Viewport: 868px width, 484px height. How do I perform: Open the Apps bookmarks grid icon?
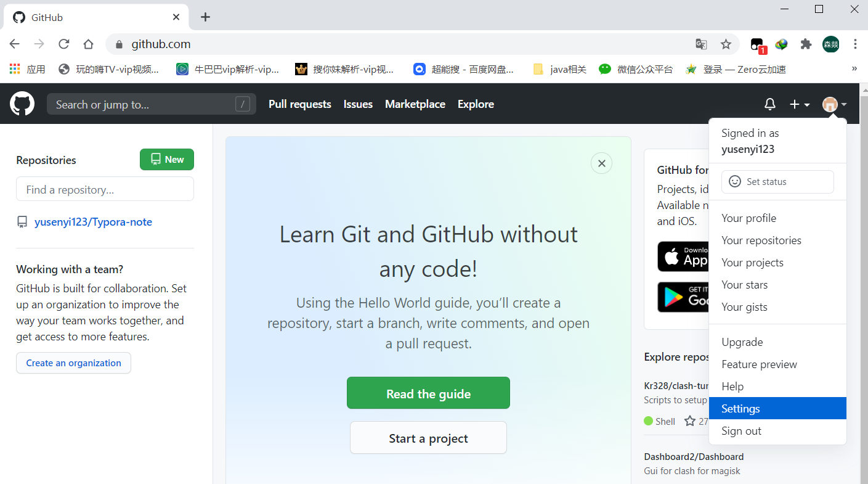click(15, 69)
